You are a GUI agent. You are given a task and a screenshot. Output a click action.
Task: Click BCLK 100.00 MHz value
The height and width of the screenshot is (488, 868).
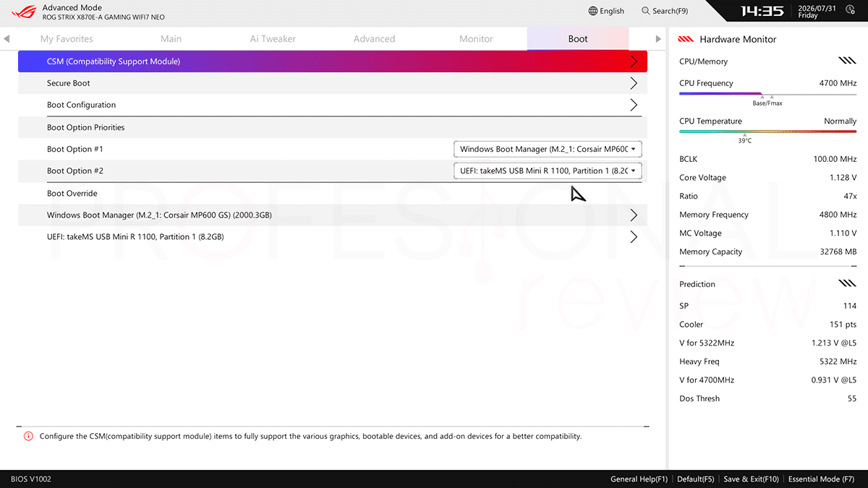(835, 159)
